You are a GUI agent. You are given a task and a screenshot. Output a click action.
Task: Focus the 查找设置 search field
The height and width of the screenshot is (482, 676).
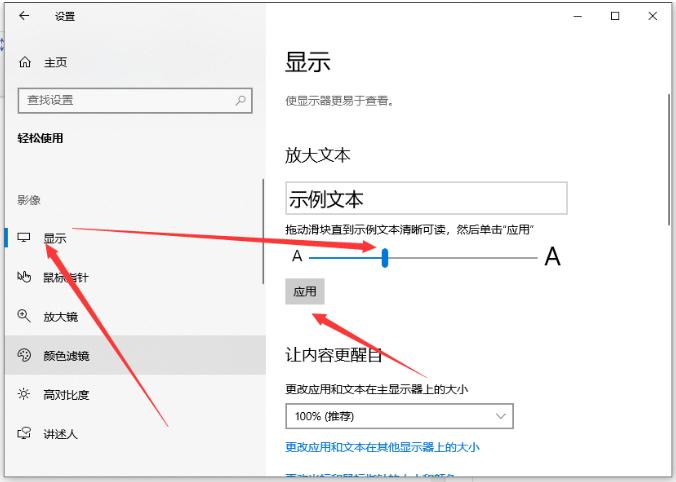point(135,100)
